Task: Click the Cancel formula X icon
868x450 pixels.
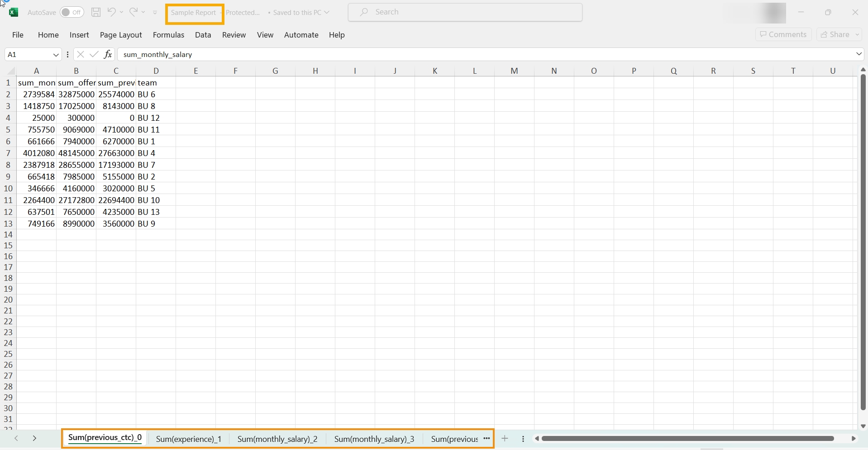Action: point(81,55)
